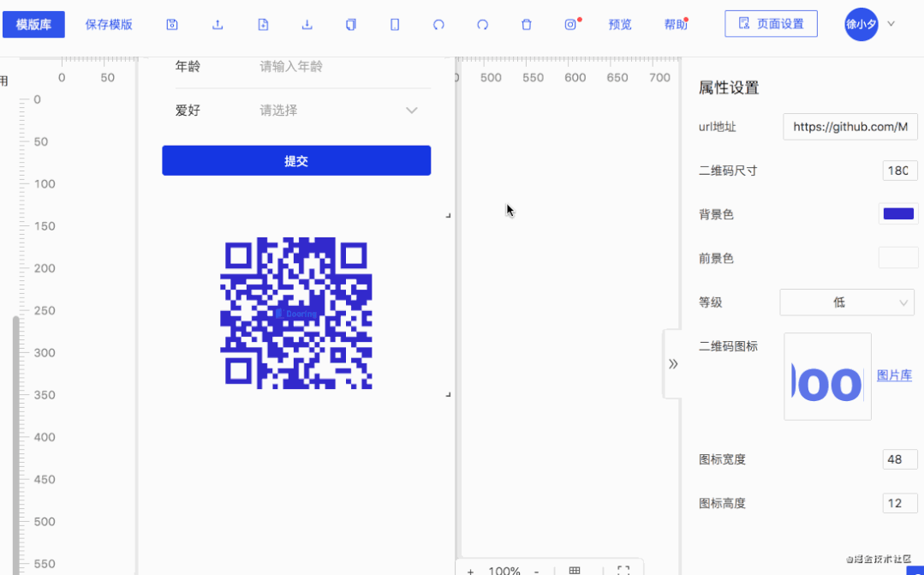The width and height of the screenshot is (924, 575).
Task: Click the undo arrow icon
Action: (x=438, y=24)
